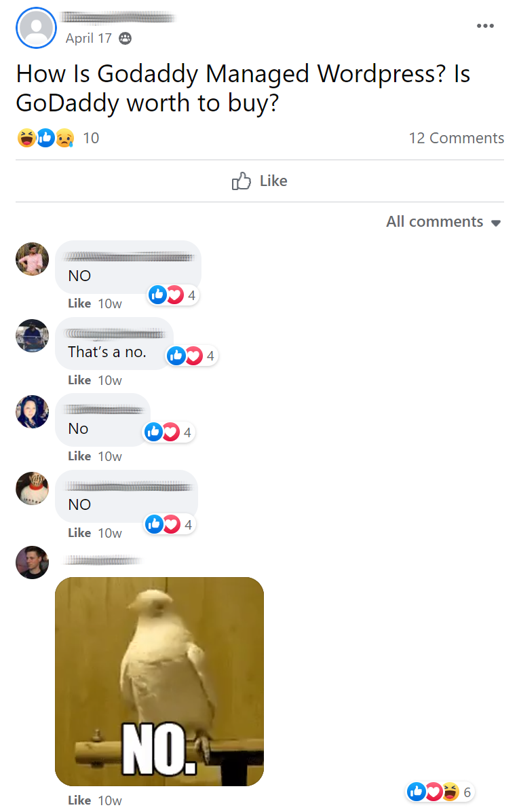Open the three-dot post options menu
This screenshot has height=812, width=519.
(485, 26)
